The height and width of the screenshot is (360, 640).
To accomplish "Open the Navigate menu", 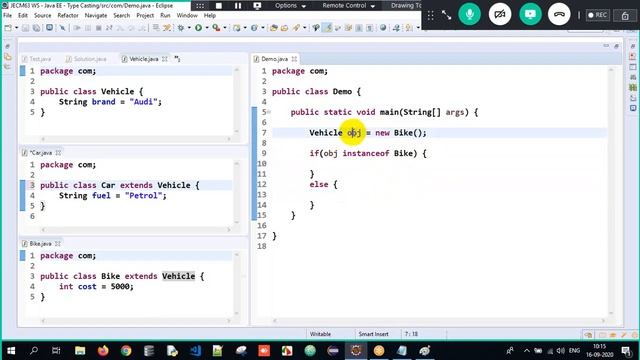I will tap(96, 16).
